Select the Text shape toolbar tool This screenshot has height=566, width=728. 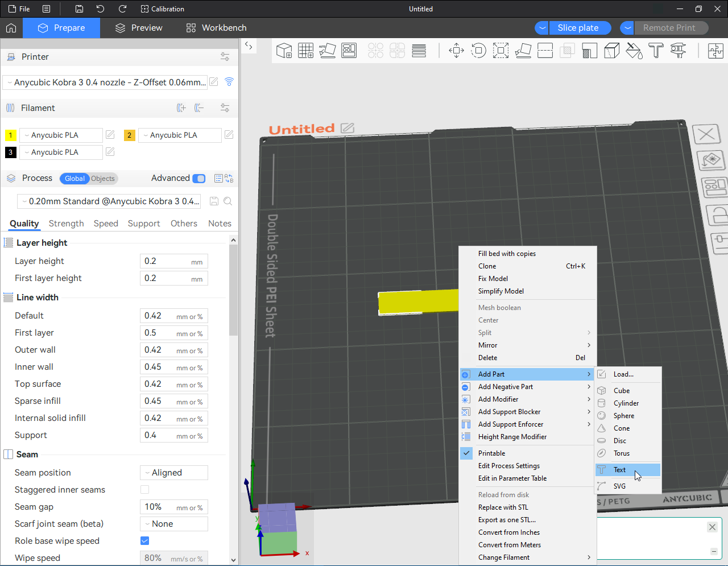[656, 51]
